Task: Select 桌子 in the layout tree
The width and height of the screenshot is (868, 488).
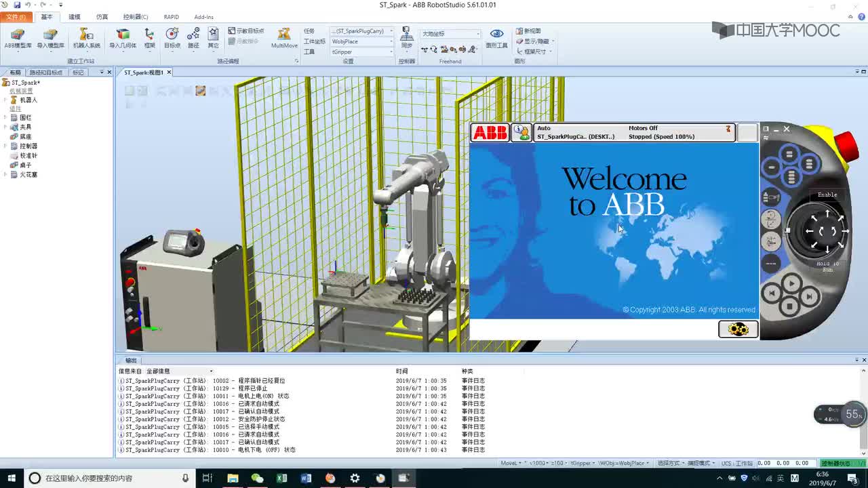Action: 25,165
